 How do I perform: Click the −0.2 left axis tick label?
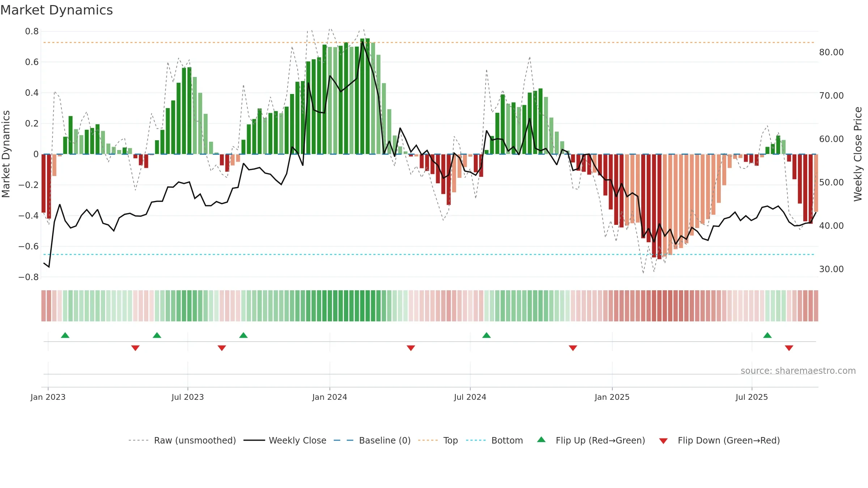(29, 185)
